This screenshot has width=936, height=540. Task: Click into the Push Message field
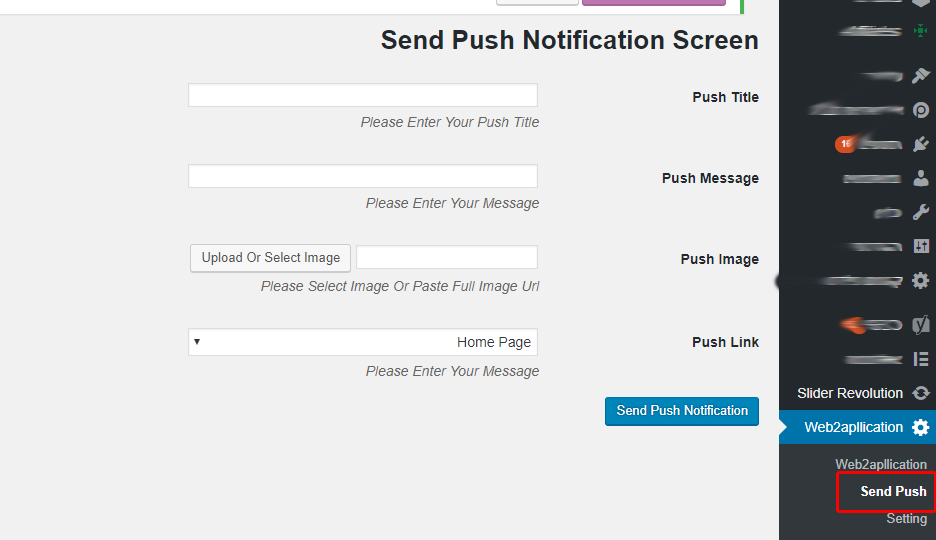362,176
